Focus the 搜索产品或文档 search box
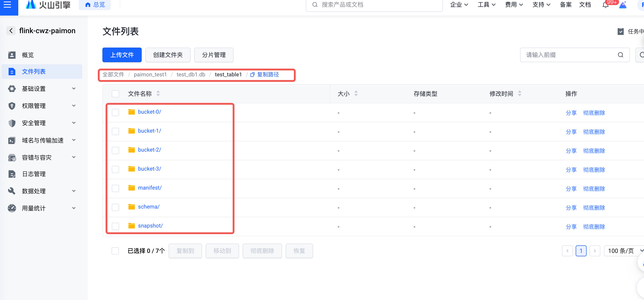644x300 pixels. point(374,5)
